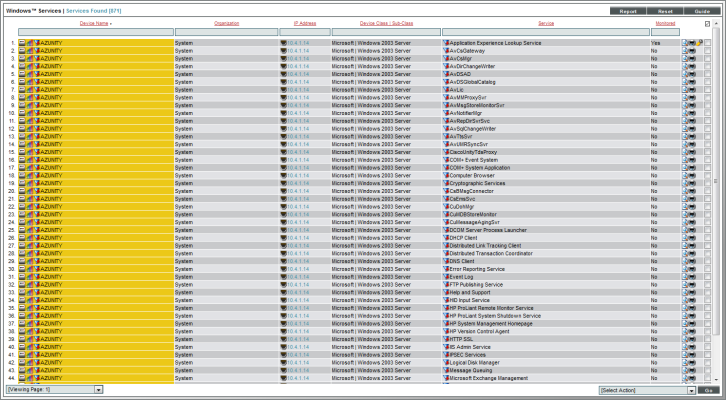Tick the checkbox for the AvCsGateway row
The height and width of the screenshot is (400, 726).
(x=707, y=51)
